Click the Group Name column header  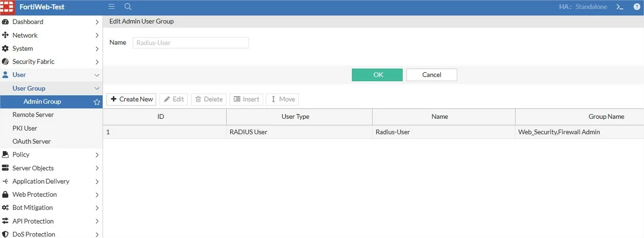point(579,117)
